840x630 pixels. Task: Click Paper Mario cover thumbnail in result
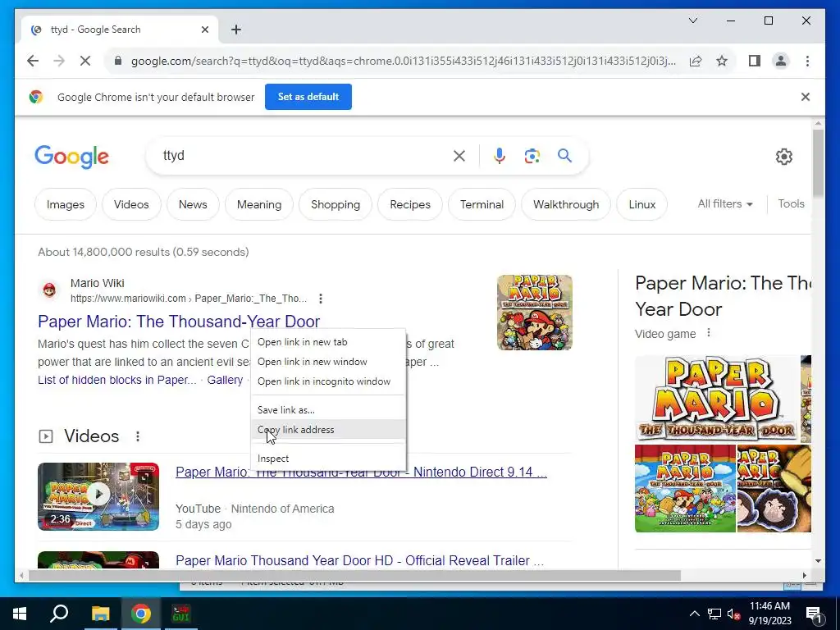click(x=534, y=313)
